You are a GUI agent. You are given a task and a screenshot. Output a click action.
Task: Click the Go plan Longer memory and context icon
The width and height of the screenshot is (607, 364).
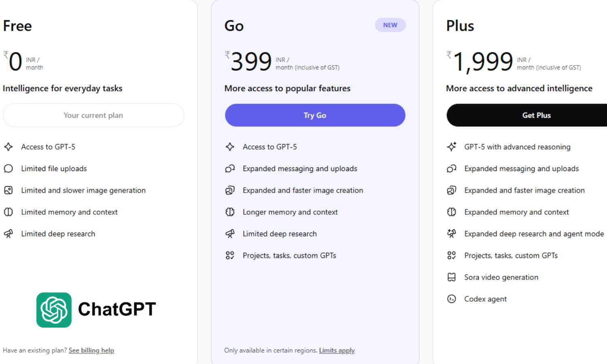tap(230, 212)
